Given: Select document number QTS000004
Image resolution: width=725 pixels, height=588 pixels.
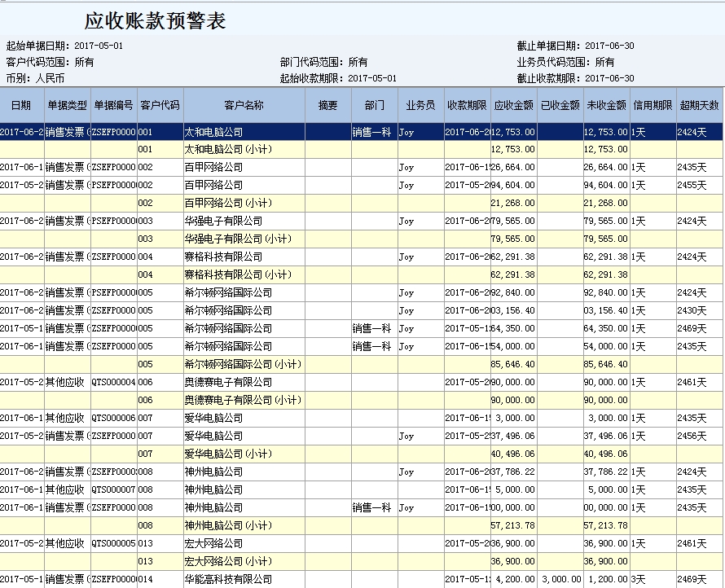Looking at the screenshot, I should pos(114,382).
